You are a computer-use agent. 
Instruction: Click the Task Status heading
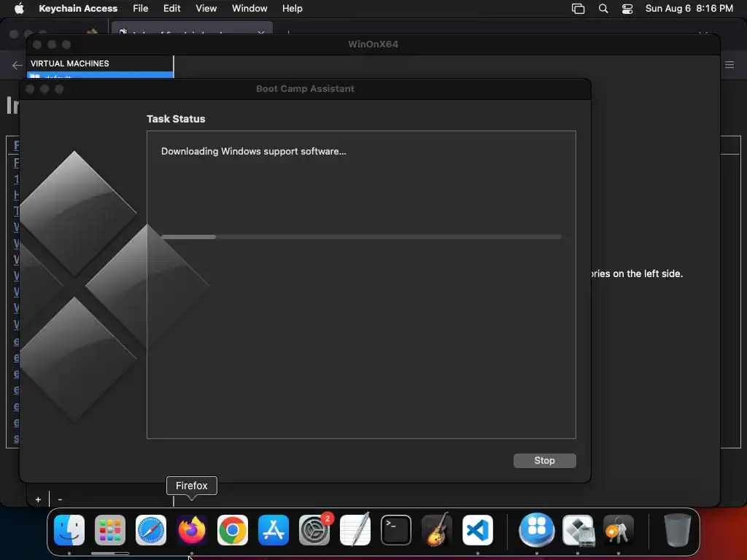click(x=176, y=119)
